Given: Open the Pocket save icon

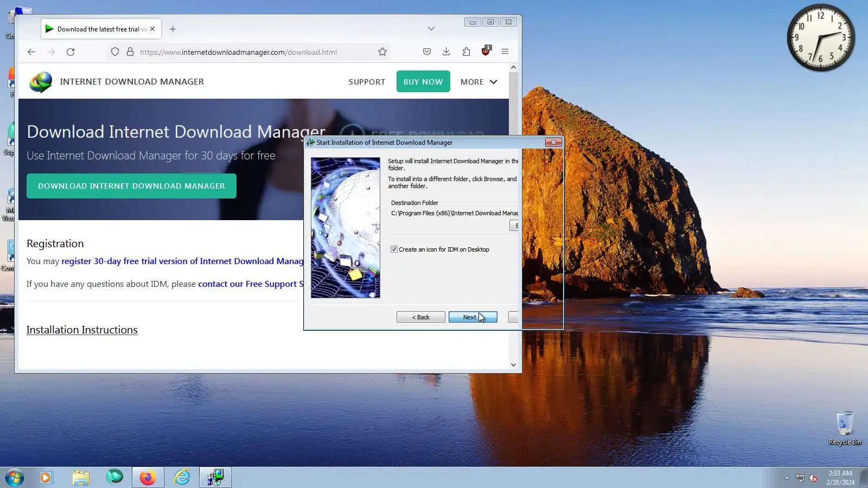Looking at the screenshot, I should (427, 52).
